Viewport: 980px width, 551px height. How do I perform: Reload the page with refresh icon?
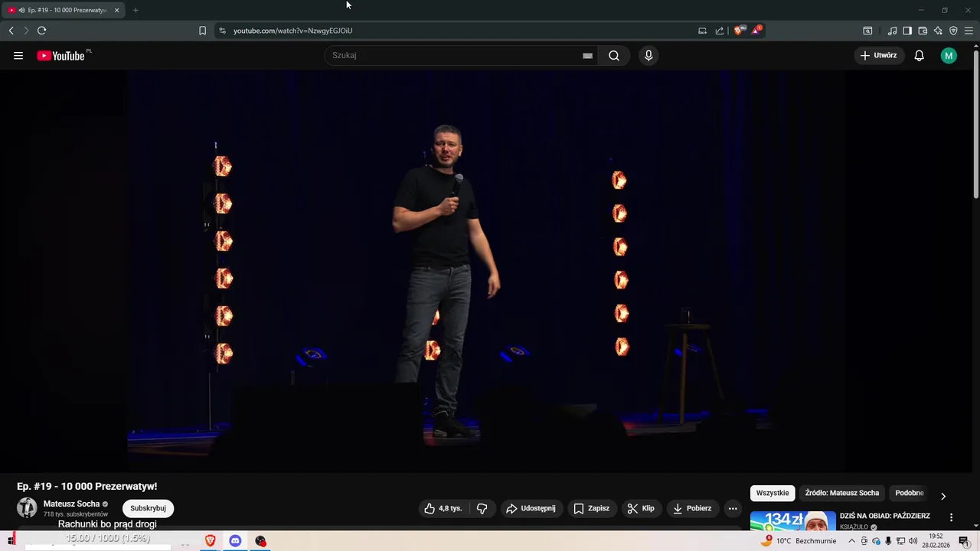pos(41,31)
